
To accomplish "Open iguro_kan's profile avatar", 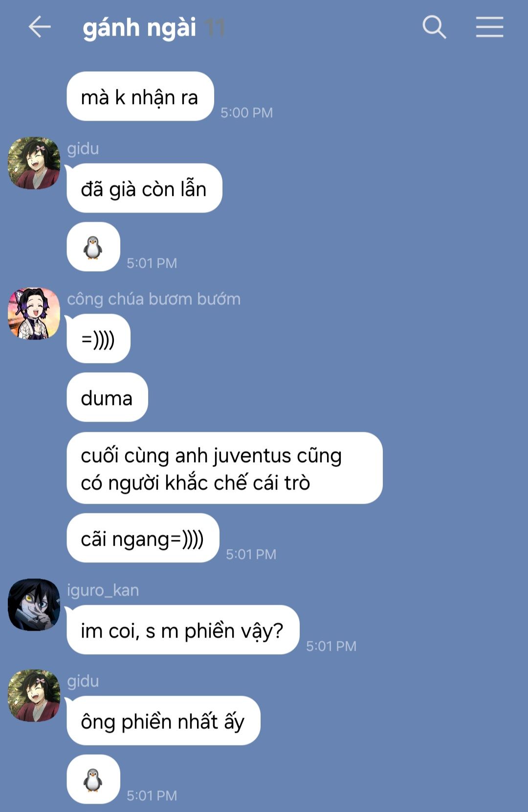I will pos(34,605).
